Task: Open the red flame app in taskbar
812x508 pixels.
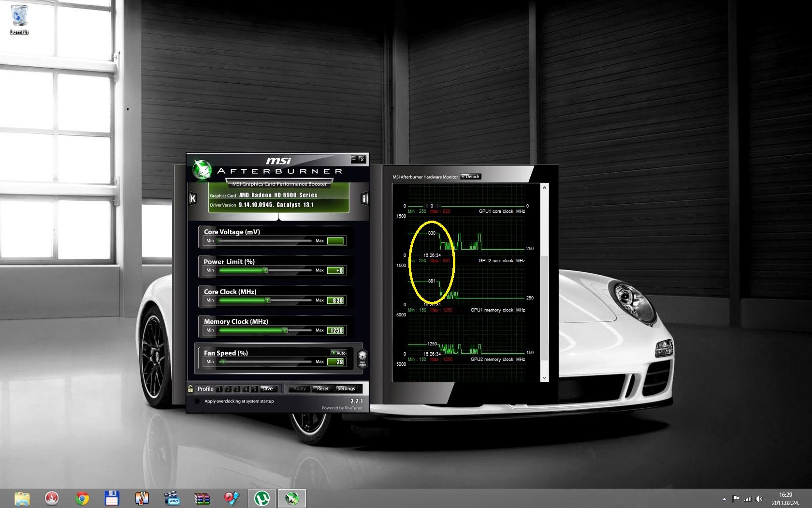Action: point(52,498)
